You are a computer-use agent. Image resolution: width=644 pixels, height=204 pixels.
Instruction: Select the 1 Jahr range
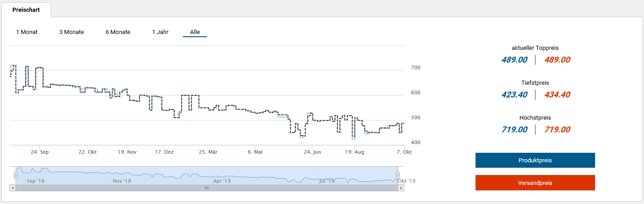(x=160, y=32)
